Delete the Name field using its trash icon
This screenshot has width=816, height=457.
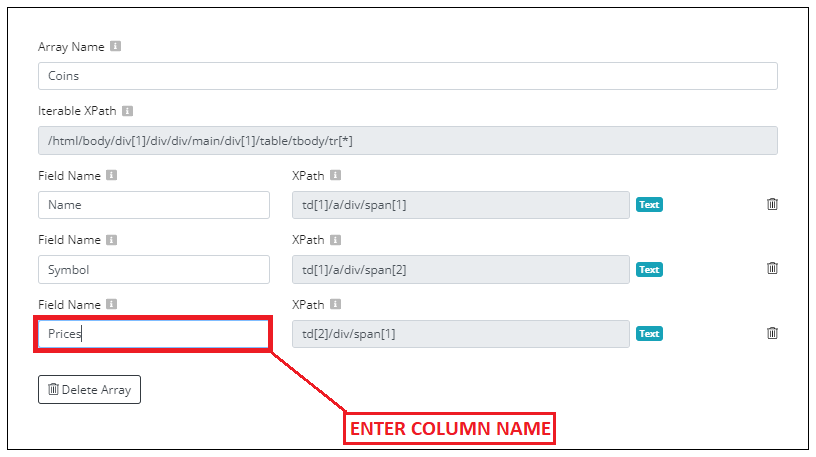click(772, 204)
